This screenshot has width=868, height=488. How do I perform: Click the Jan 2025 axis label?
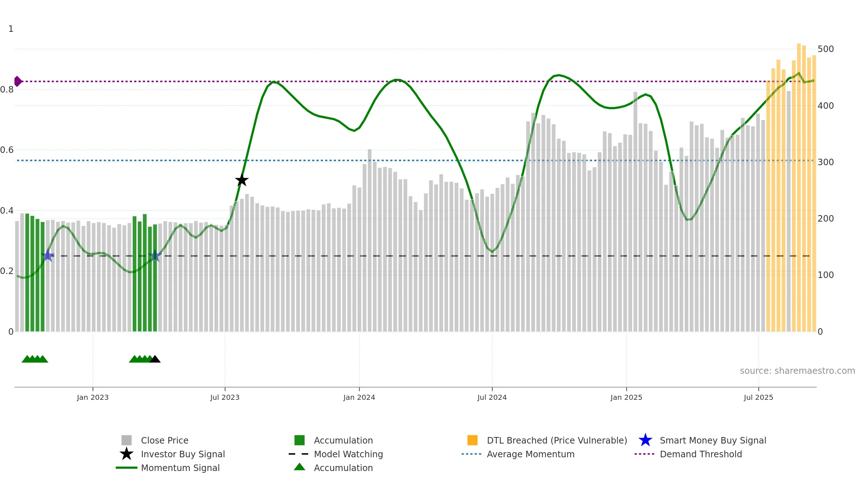pos(626,397)
